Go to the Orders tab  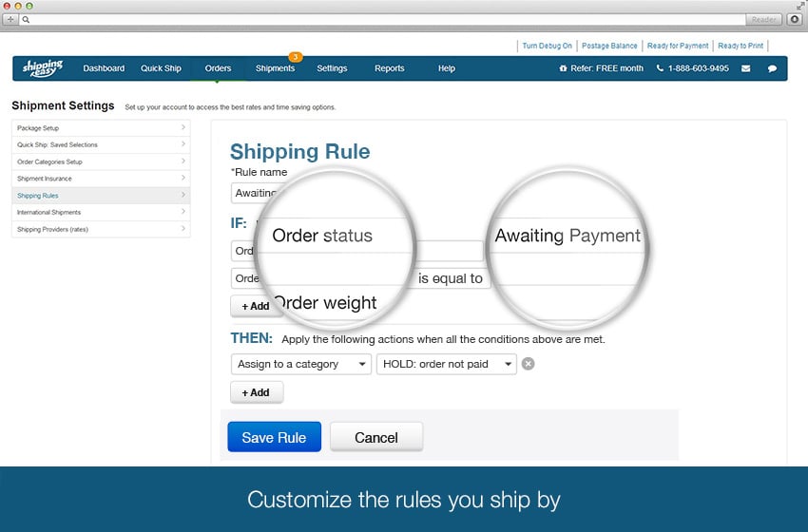[x=218, y=68]
